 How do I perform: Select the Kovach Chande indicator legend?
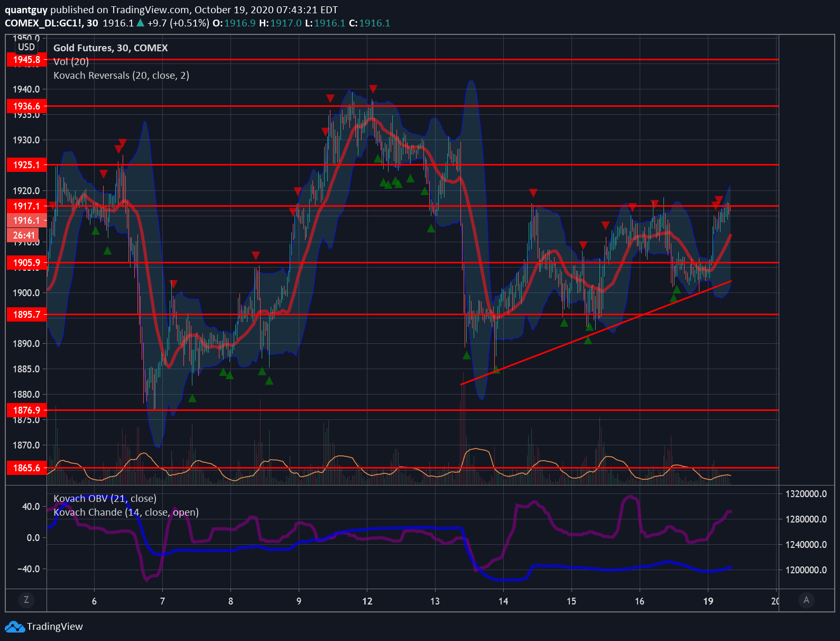click(x=126, y=512)
